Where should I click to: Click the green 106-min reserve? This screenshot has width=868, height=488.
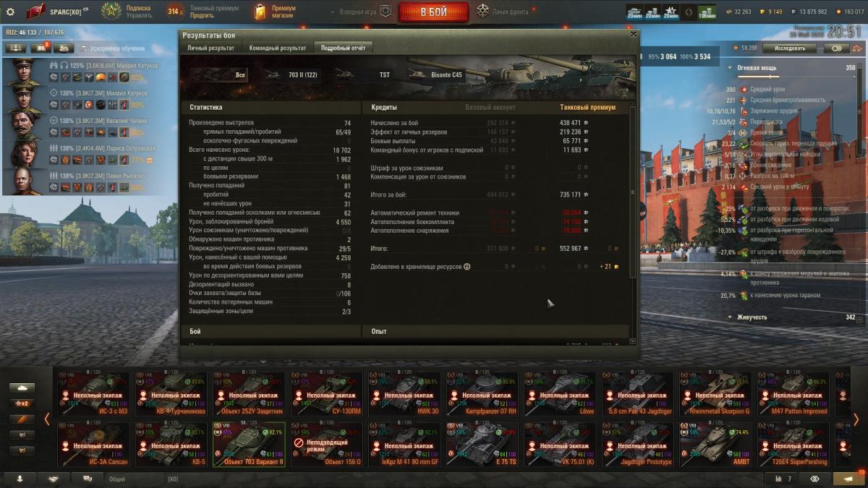[x=707, y=12]
